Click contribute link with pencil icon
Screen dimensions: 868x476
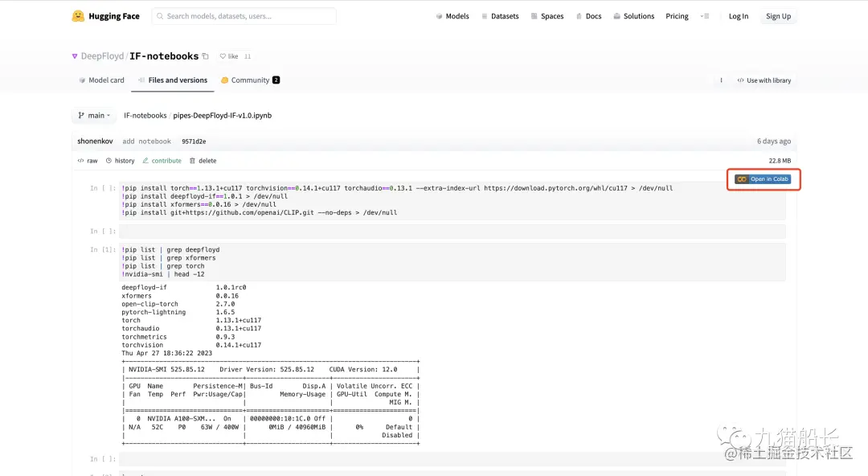tap(162, 161)
